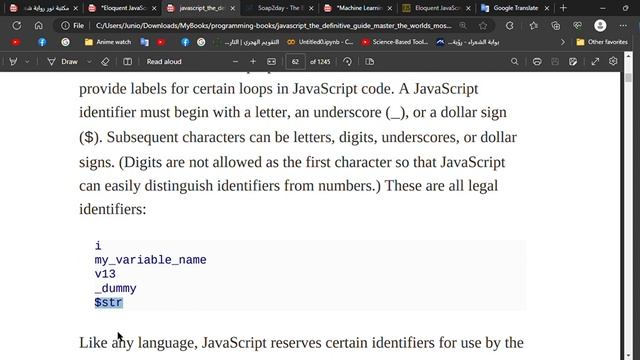640x360 pixels.
Task: Click the my_variable_name code line
Action: (150, 260)
